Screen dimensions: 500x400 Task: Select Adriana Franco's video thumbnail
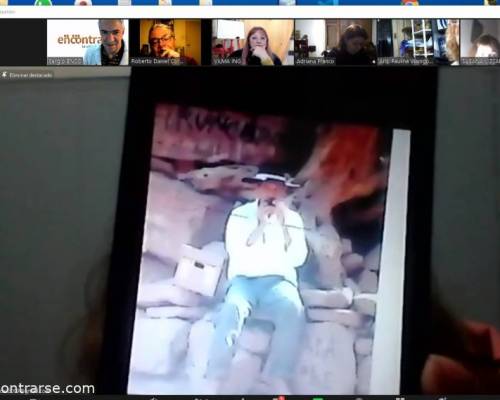335,42
